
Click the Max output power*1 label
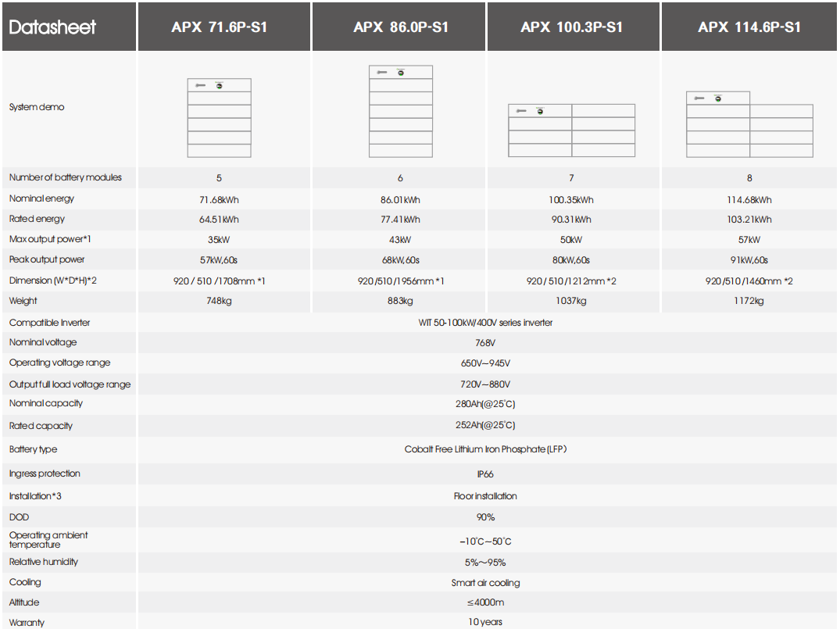(x=50, y=240)
